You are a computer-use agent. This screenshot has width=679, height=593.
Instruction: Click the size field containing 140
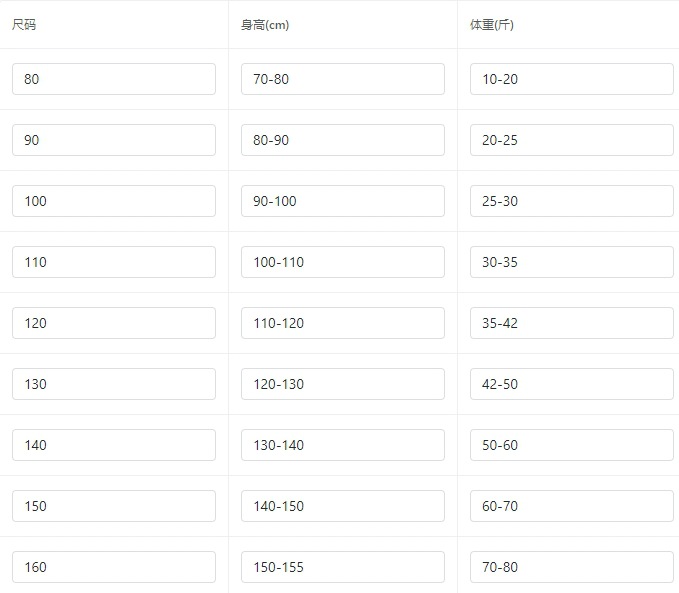(114, 445)
